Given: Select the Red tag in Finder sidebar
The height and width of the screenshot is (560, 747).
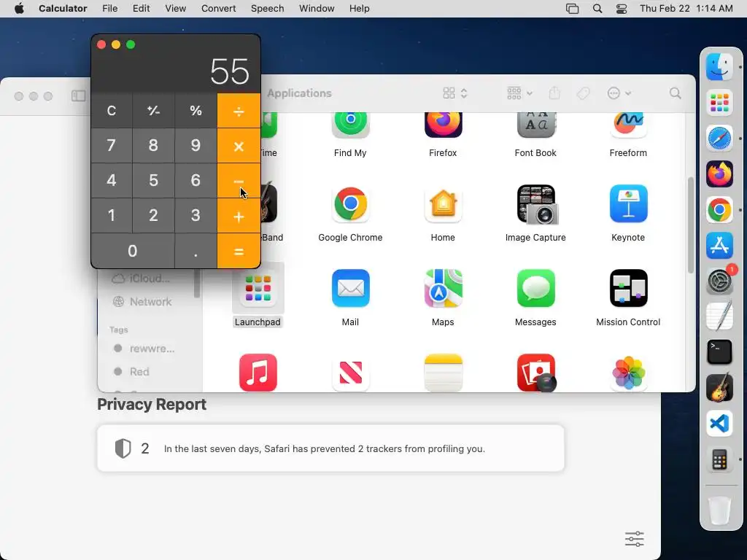Looking at the screenshot, I should tap(139, 372).
